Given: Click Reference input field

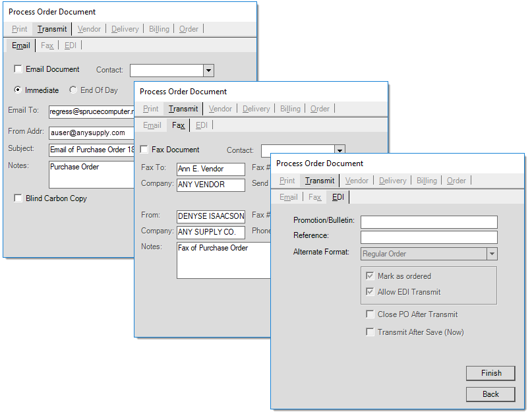Looking at the screenshot, I should pos(429,237).
